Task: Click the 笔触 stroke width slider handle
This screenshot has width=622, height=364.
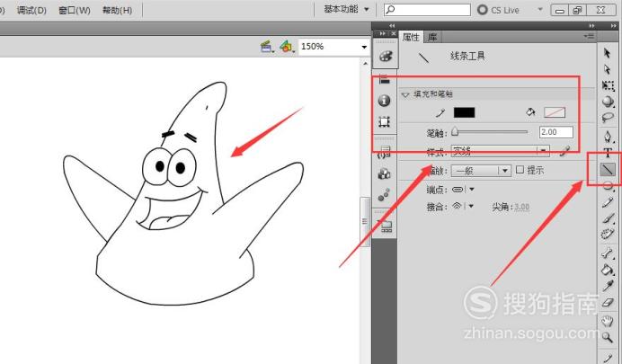Action: pyautogui.click(x=455, y=131)
